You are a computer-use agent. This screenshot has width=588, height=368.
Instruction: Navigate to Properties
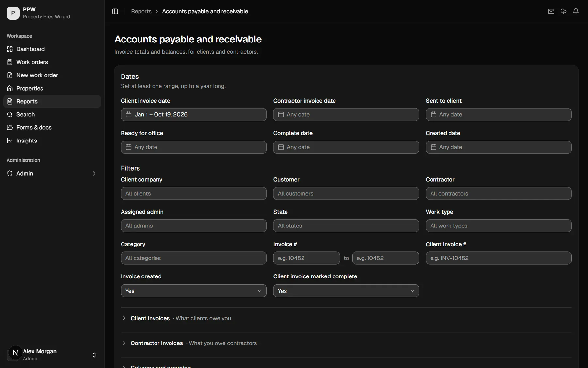[x=52, y=88]
